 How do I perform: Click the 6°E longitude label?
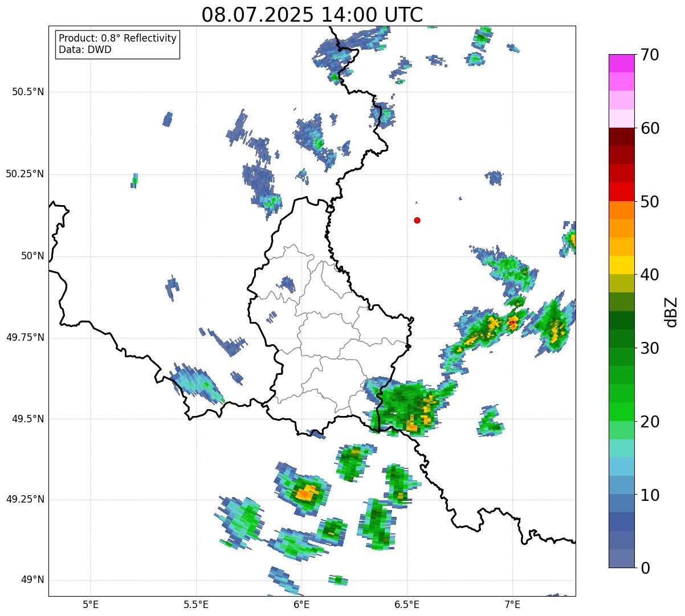(x=301, y=604)
